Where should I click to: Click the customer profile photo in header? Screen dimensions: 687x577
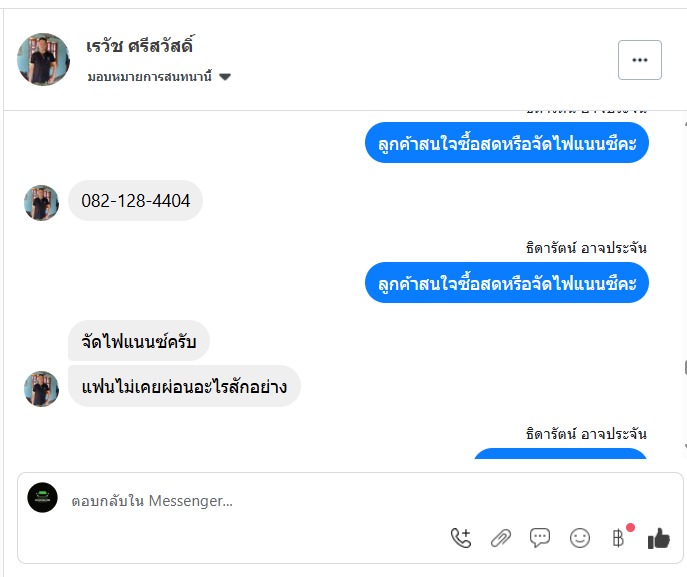coord(44,59)
